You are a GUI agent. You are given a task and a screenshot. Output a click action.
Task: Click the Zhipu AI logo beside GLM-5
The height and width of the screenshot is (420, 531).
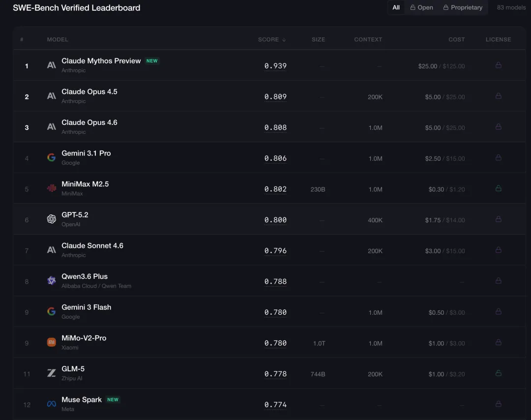click(51, 373)
